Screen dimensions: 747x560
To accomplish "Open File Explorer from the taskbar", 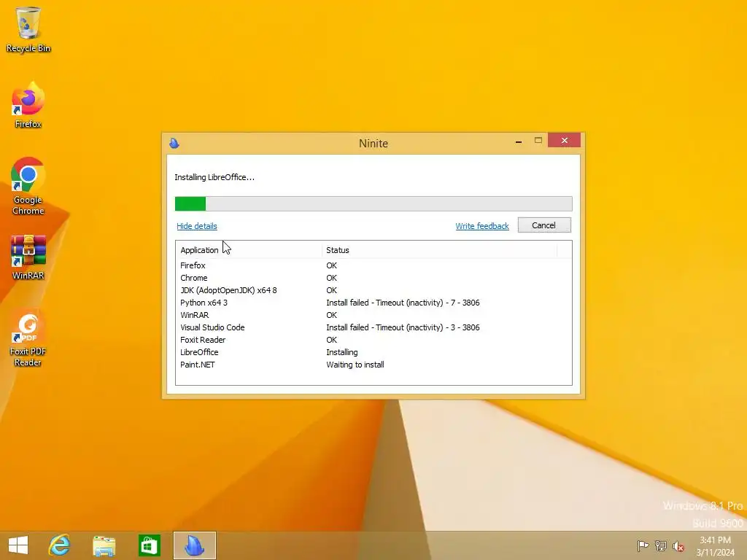I will pos(104,545).
